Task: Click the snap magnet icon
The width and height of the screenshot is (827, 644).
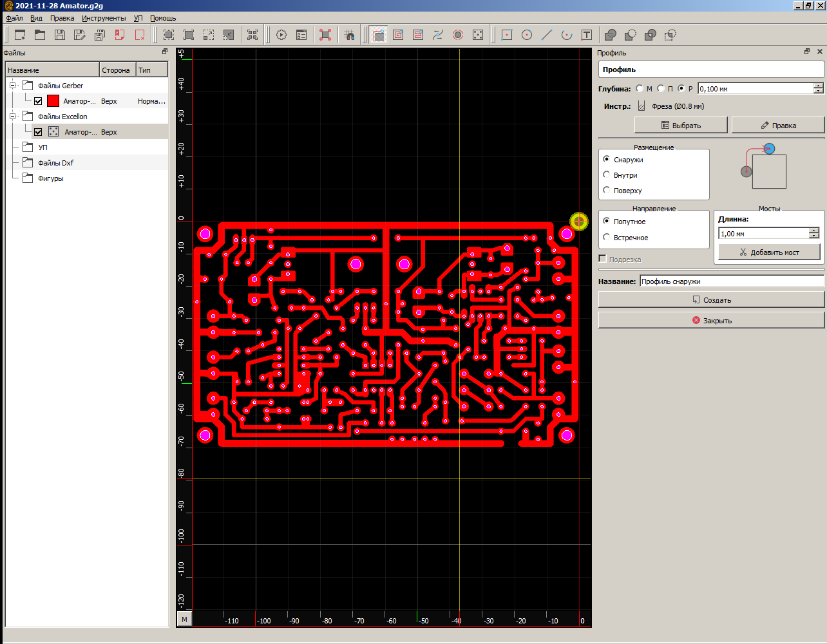Action: point(349,35)
